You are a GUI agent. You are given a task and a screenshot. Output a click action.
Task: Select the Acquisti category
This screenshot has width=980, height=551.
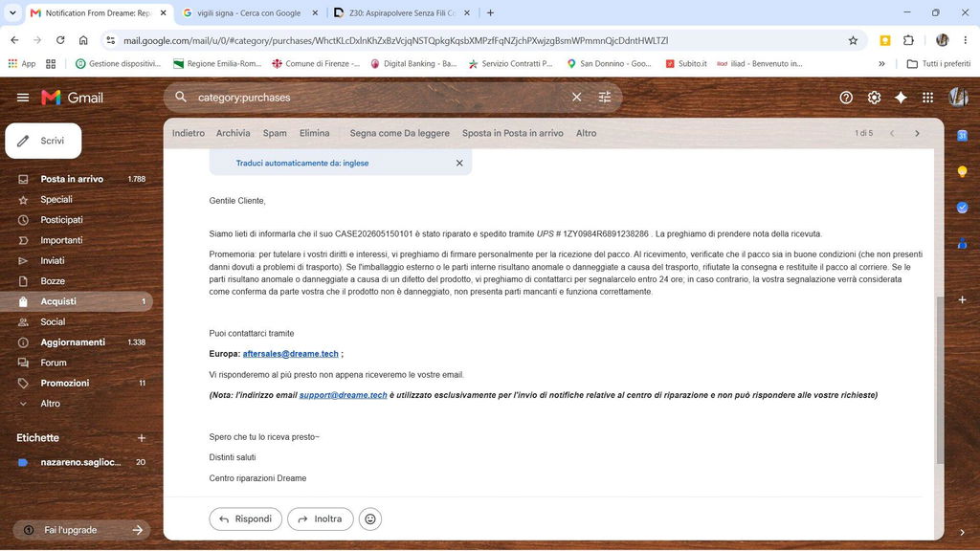click(77, 301)
